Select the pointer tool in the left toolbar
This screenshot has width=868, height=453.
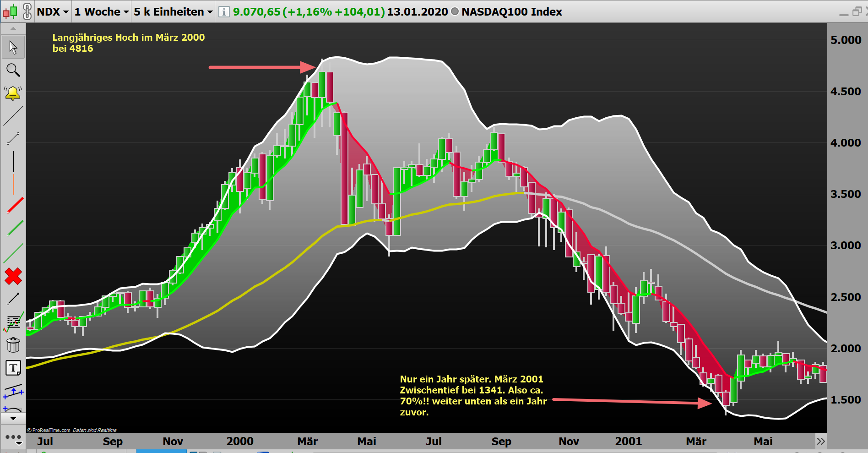(x=13, y=47)
